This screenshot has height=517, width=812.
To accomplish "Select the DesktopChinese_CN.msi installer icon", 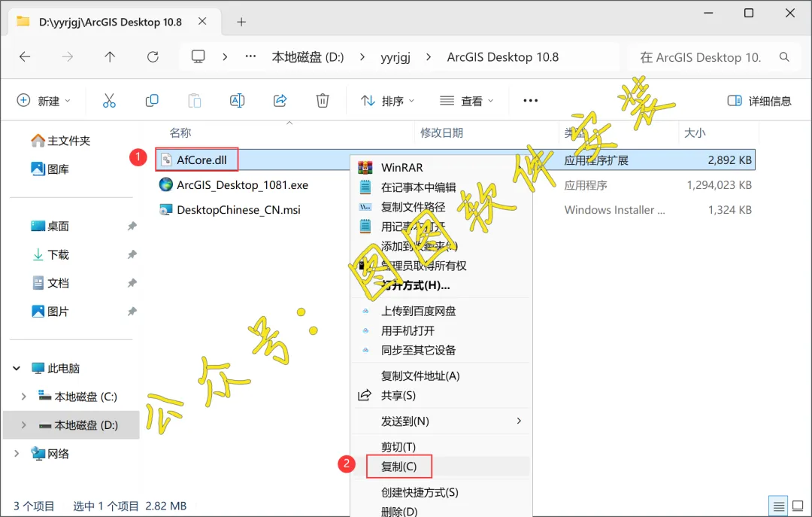I will [165, 209].
